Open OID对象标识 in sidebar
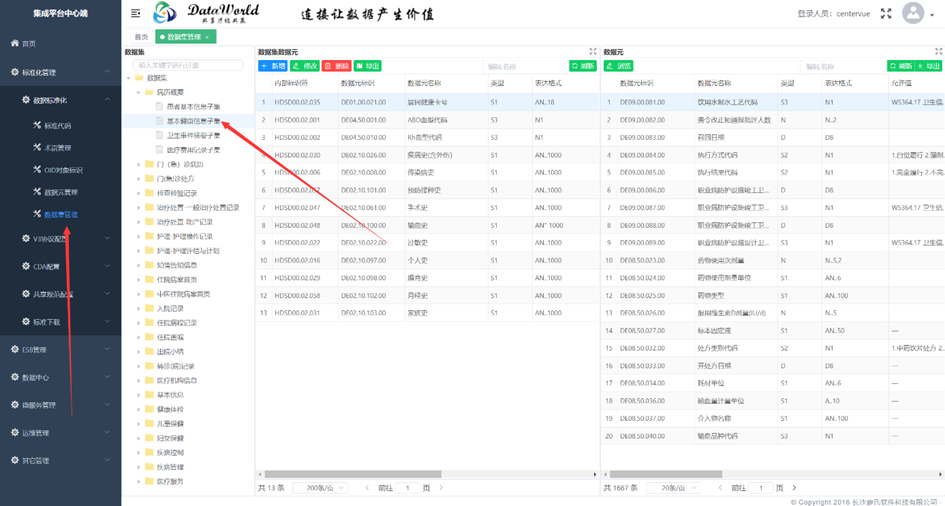Image resolution: width=945 pixels, height=506 pixels. 63,170
